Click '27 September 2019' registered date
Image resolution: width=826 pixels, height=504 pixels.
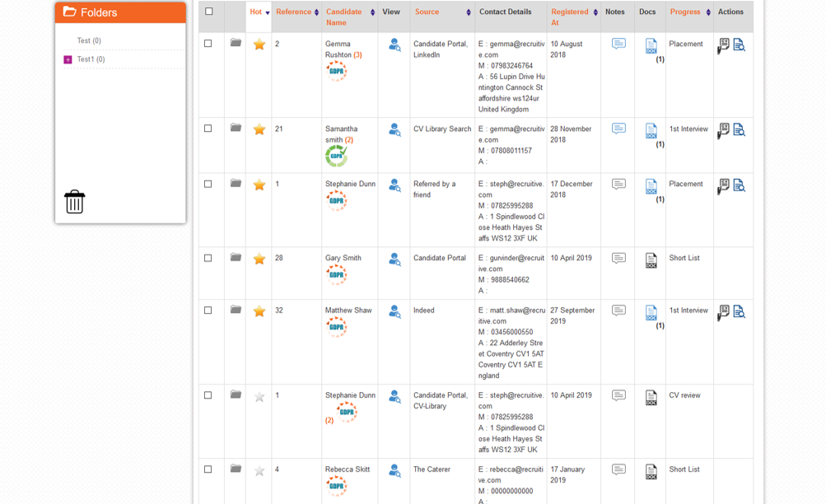tap(572, 315)
